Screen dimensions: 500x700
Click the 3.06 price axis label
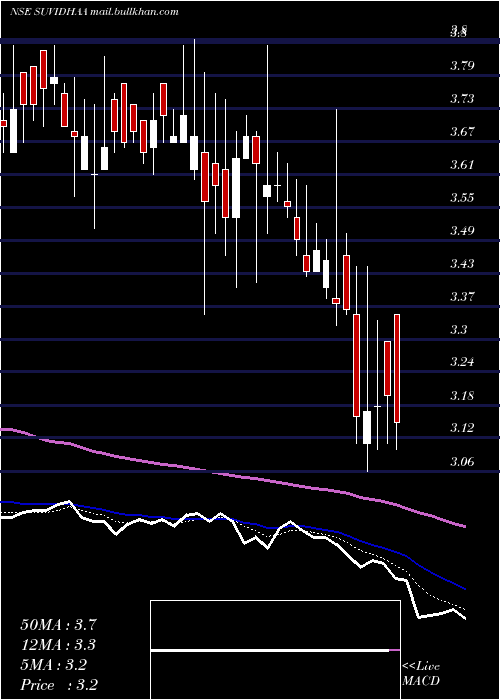(x=462, y=462)
